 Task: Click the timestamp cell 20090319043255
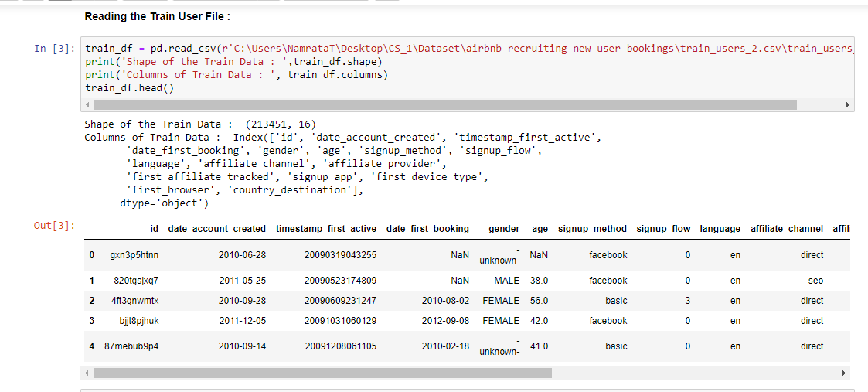click(x=340, y=255)
